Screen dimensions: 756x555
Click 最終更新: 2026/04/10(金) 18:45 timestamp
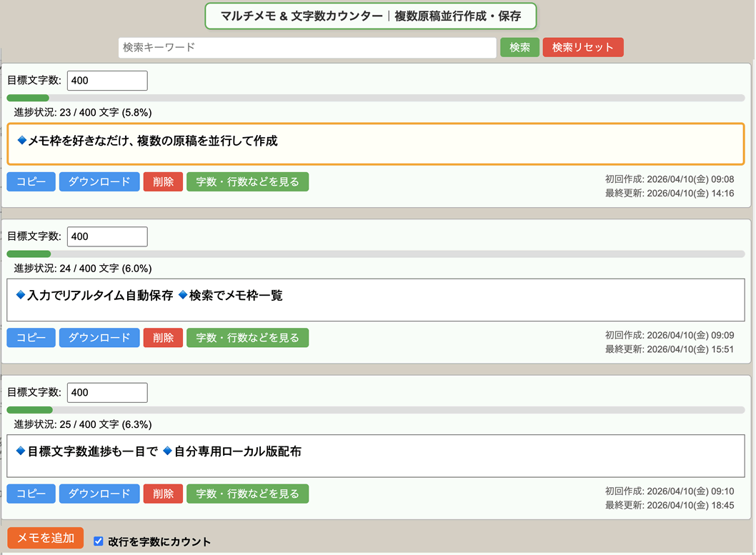(x=670, y=506)
